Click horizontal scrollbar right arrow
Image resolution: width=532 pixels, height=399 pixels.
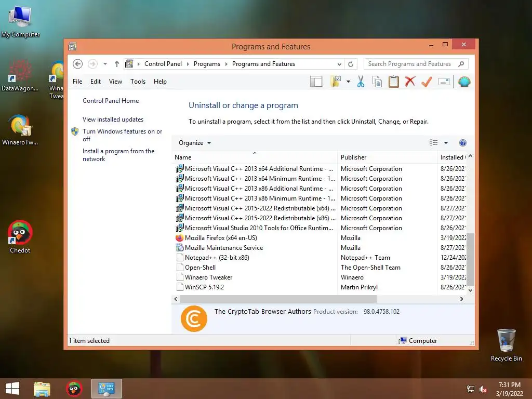pyautogui.click(x=461, y=299)
